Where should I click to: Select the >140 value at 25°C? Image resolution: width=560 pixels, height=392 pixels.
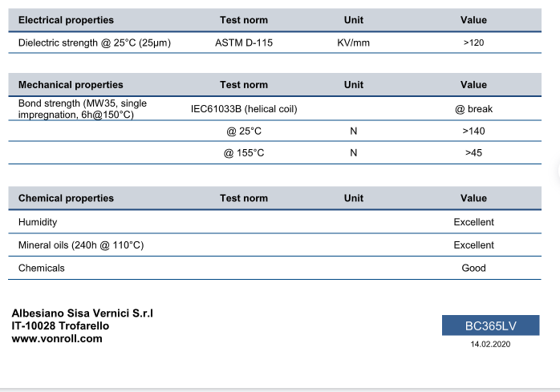[473, 131]
